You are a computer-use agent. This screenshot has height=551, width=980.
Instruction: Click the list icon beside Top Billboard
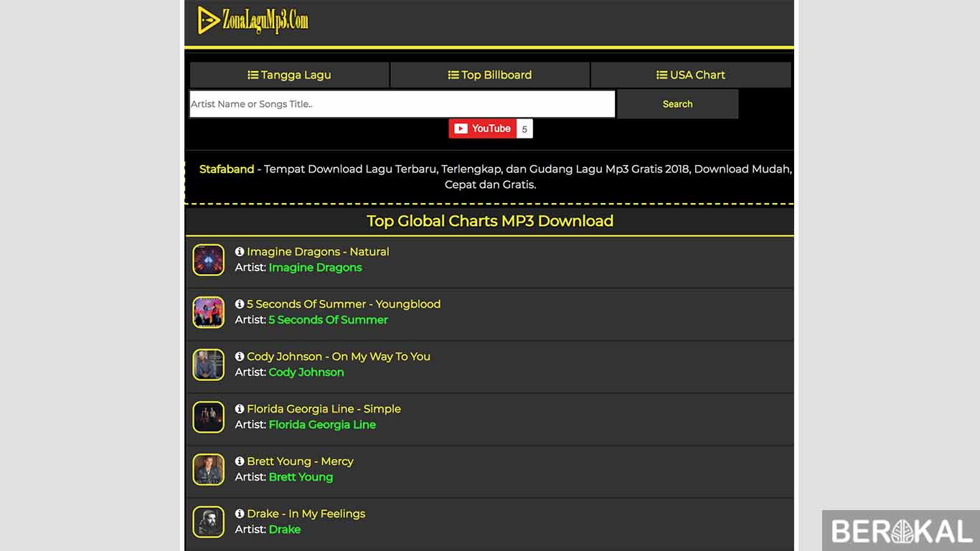pos(453,75)
